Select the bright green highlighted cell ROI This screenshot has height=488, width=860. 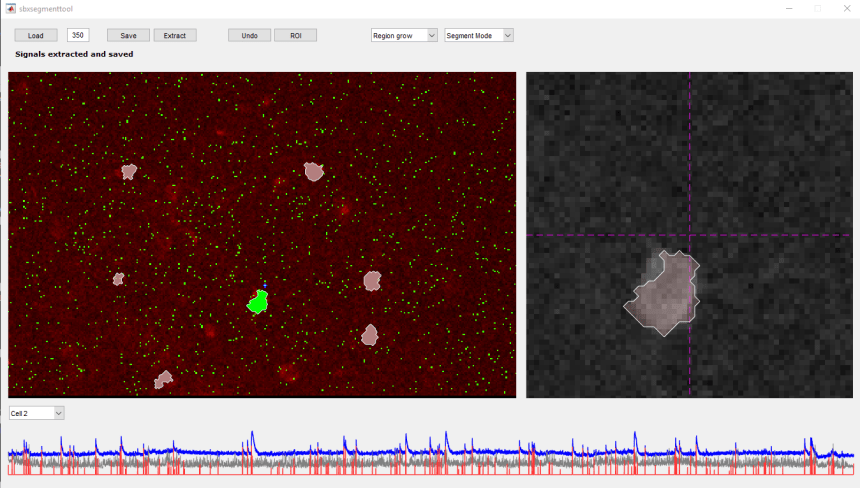coord(258,302)
